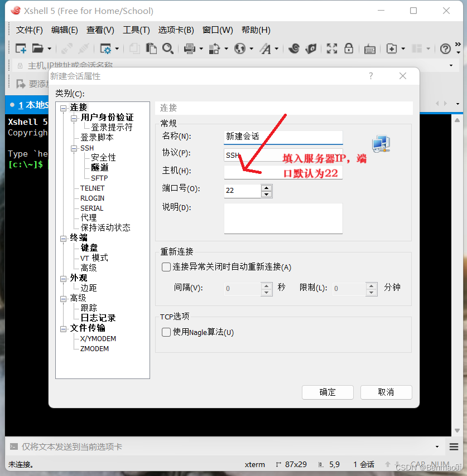Click the 主机(H) host input field
The height and width of the screenshot is (476, 467).
tap(283, 172)
